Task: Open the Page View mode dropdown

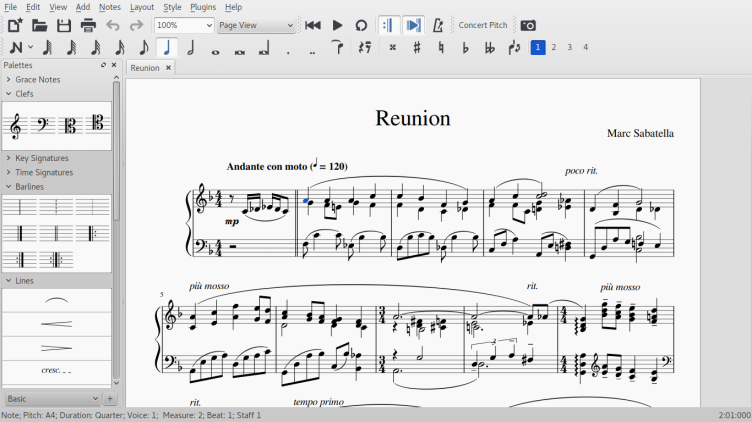Action: (x=256, y=25)
